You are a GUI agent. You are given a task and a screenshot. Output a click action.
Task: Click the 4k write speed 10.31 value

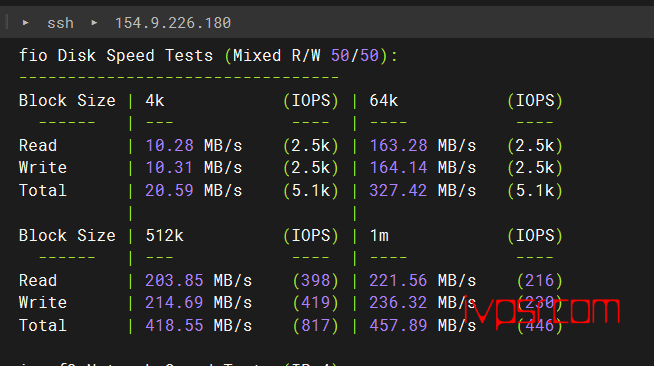pos(169,168)
